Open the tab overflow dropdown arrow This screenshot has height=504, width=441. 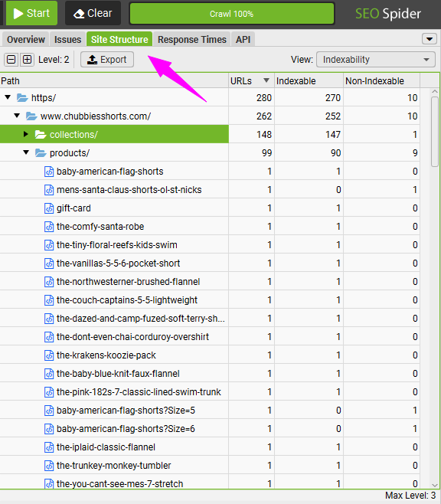pos(430,39)
